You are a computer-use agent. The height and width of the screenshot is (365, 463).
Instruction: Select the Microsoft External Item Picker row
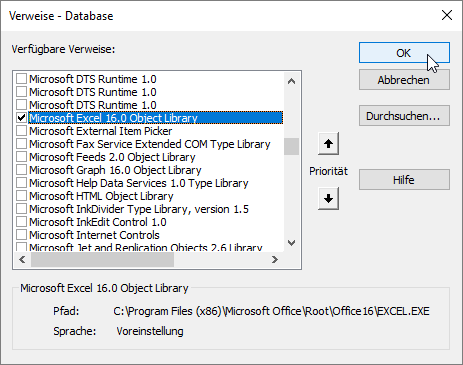(100, 131)
